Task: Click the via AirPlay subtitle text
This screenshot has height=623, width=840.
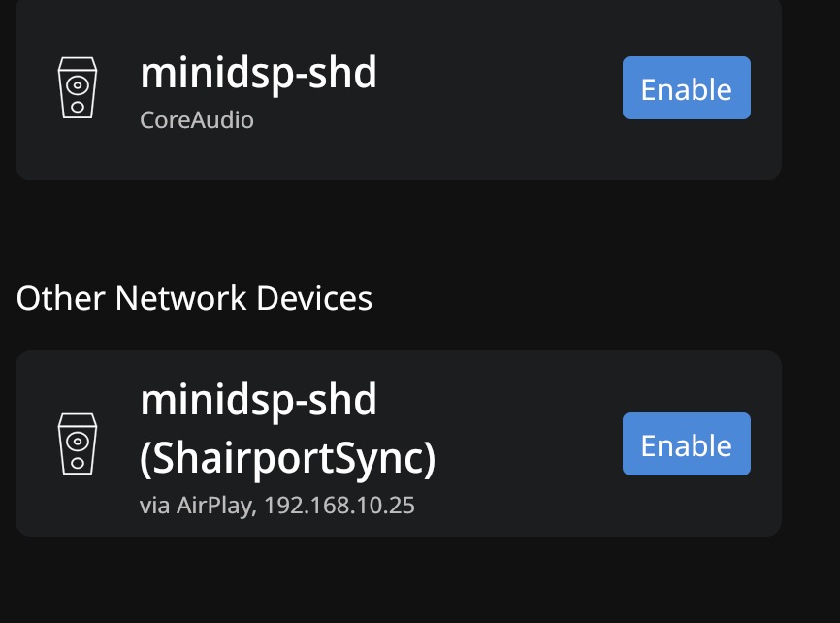Action: [x=197, y=506]
